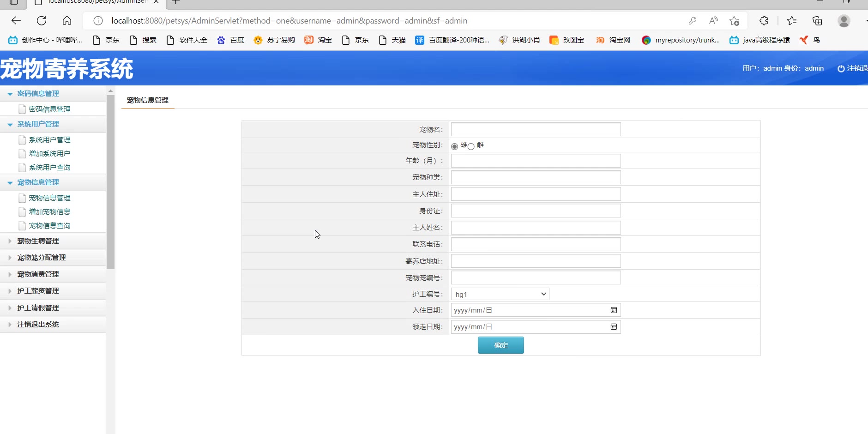Open browser extensions puzzle icon
The height and width of the screenshot is (434, 868).
pos(764,21)
